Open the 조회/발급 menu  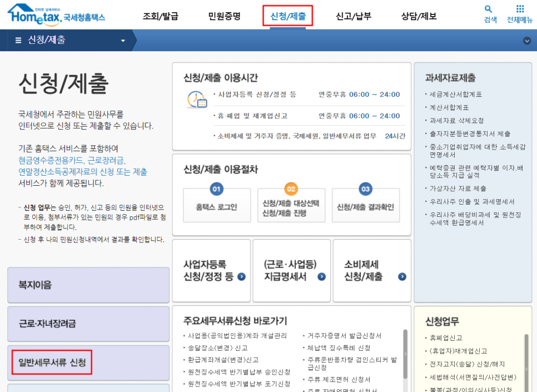click(161, 16)
